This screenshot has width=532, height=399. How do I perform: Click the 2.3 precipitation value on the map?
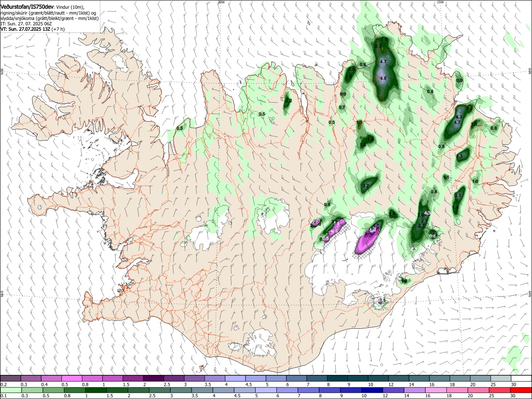[x=378, y=46]
